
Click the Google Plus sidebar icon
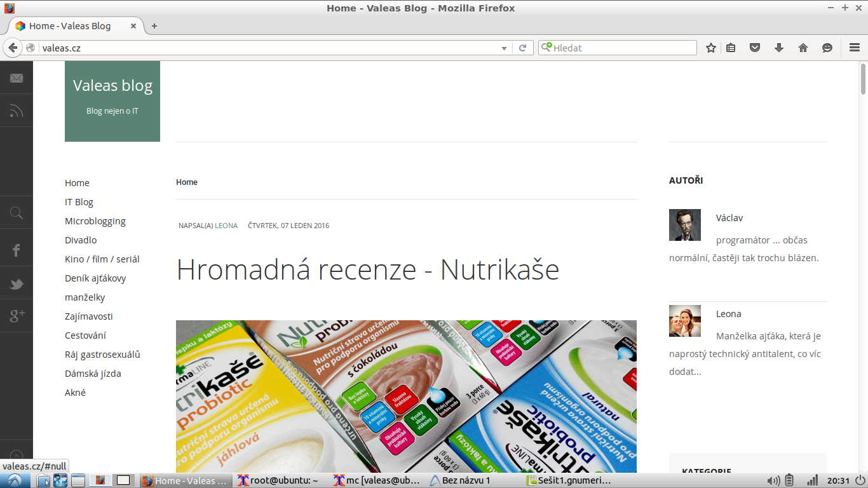17,315
